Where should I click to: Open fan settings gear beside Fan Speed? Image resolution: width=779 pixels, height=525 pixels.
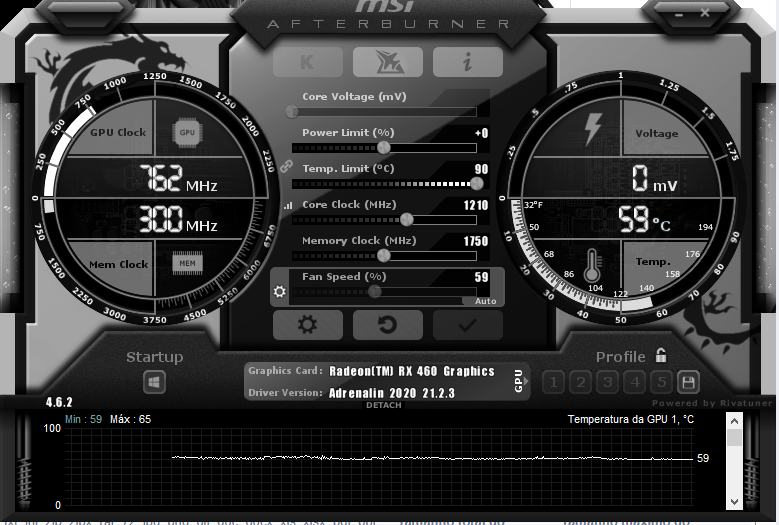pyautogui.click(x=280, y=292)
